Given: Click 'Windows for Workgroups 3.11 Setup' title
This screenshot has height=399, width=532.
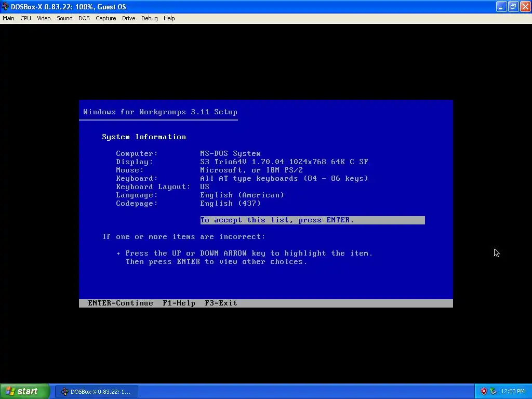Looking at the screenshot, I should (x=160, y=112).
